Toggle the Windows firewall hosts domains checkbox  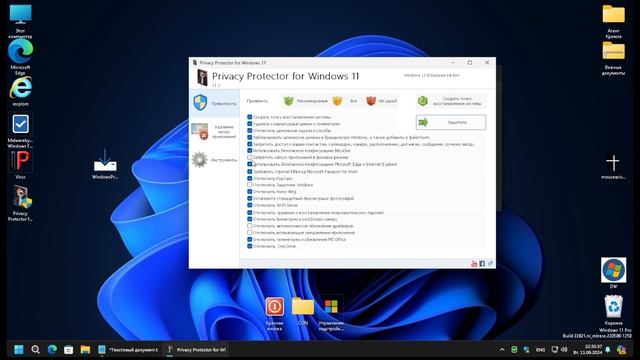click(x=249, y=138)
